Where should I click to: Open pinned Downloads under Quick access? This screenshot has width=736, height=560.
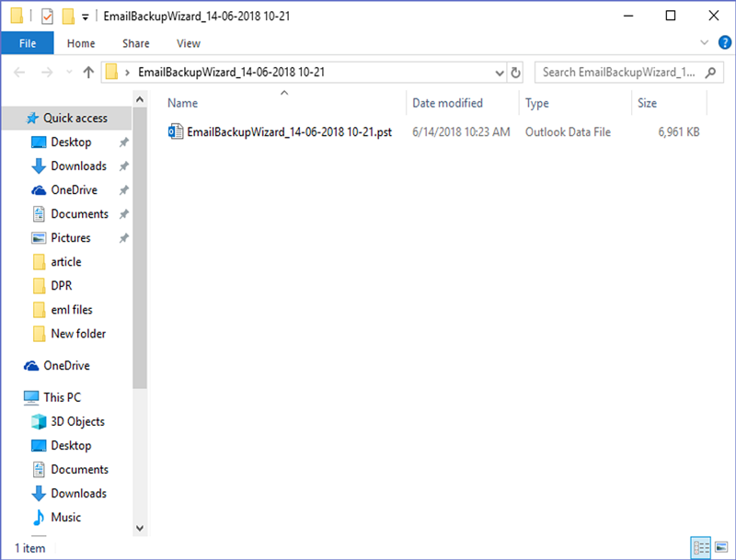78,166
